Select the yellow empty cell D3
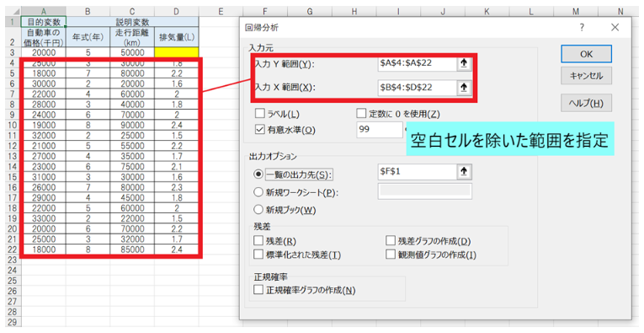Image resolution: width=644 pixels, height=333 pixels. (x=177, y=52)
